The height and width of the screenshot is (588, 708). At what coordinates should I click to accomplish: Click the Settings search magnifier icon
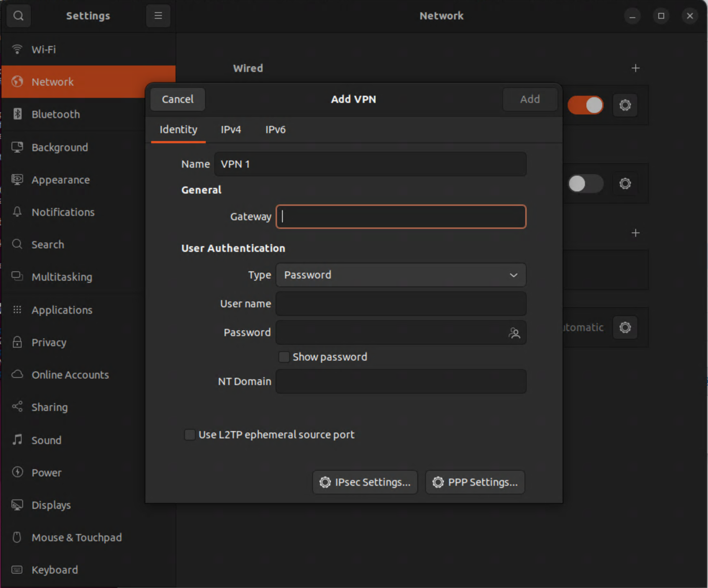point(18,16)
